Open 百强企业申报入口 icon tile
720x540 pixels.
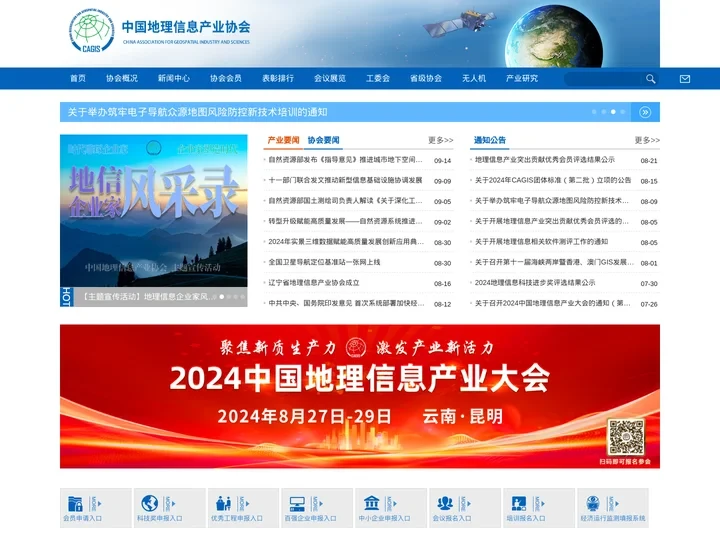click(x=317, y=508)
